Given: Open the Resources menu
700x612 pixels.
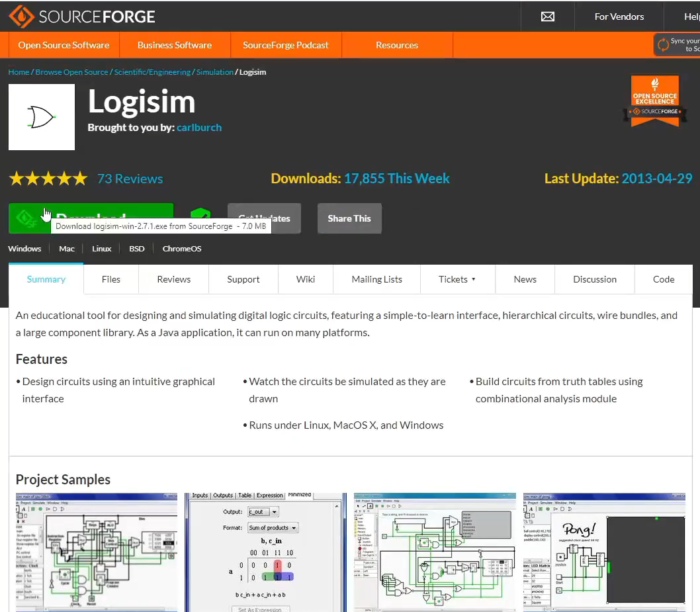Looking at the screenshot, I should tap(397, 45).
